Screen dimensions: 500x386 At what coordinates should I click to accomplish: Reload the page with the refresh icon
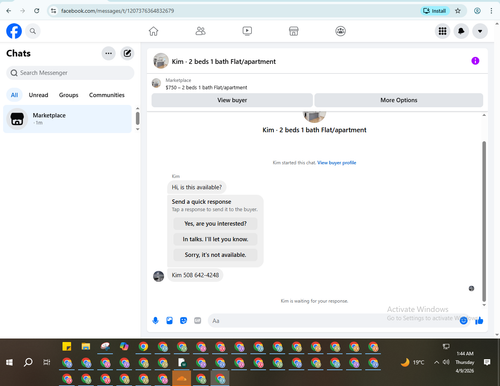(x=37, y=11)
